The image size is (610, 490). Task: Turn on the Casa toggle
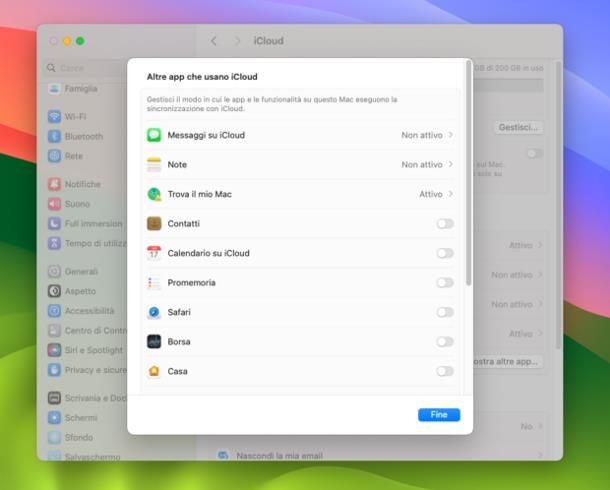[x=445, y=371]
